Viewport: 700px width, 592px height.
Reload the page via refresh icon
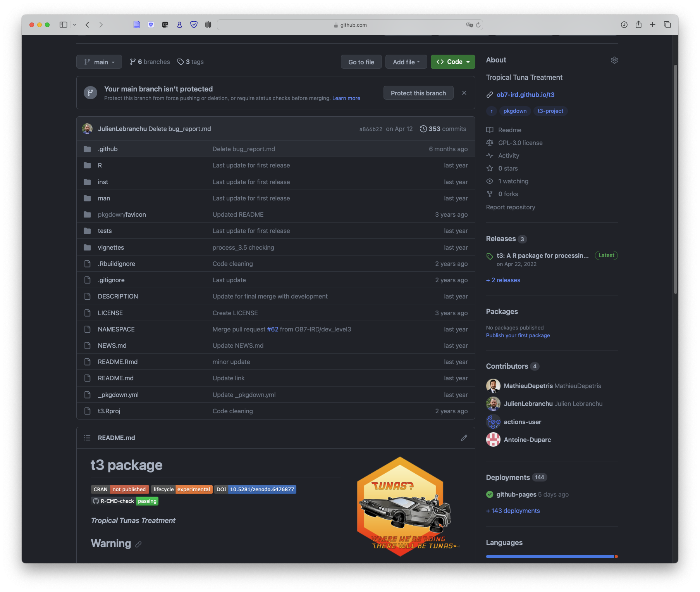(x=478, y=25)
